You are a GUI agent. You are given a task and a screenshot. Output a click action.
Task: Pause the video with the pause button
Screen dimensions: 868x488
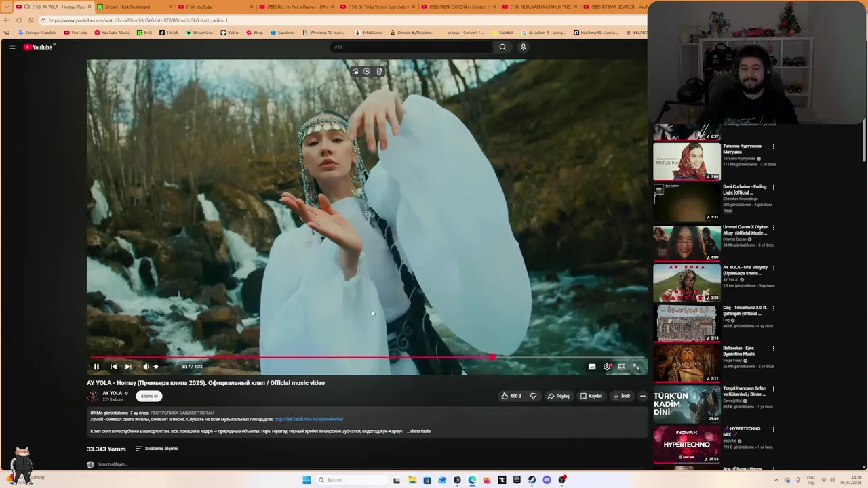96,367
